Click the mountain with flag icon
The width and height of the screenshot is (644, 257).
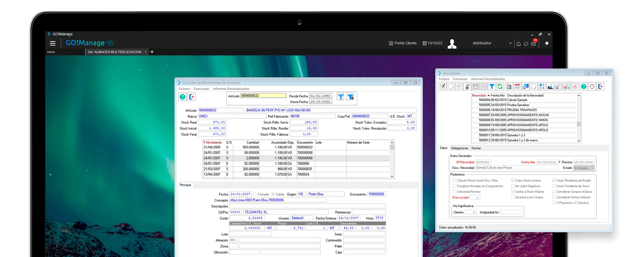(x=550, y=87)
